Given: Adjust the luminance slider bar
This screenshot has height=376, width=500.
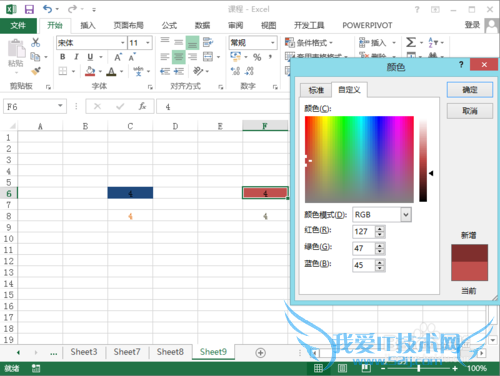Looking at the screenshot, I should point(423,161).
